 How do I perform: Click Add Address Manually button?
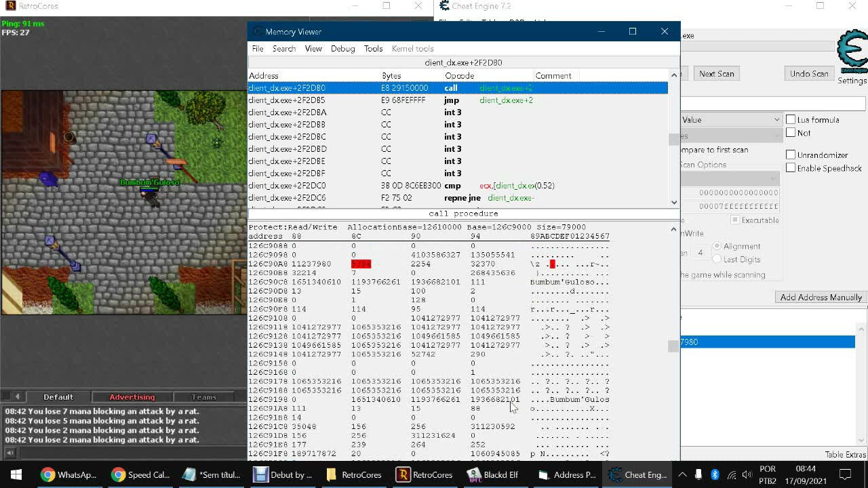tap(821, 298)
